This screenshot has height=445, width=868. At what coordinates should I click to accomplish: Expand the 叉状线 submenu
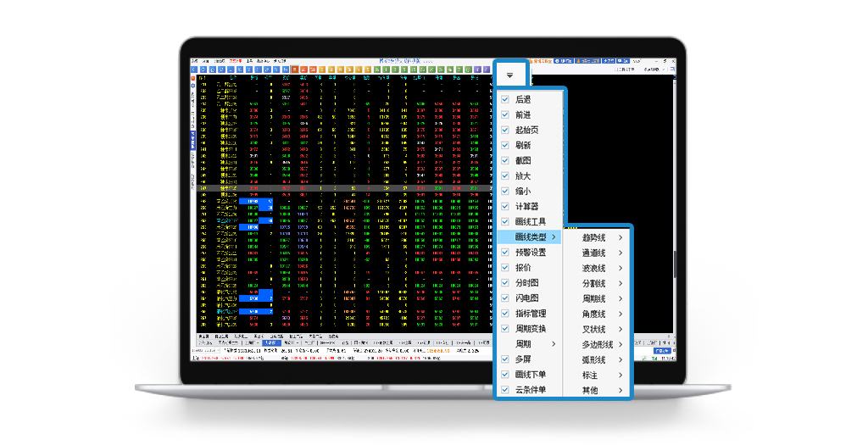[597, 330]
